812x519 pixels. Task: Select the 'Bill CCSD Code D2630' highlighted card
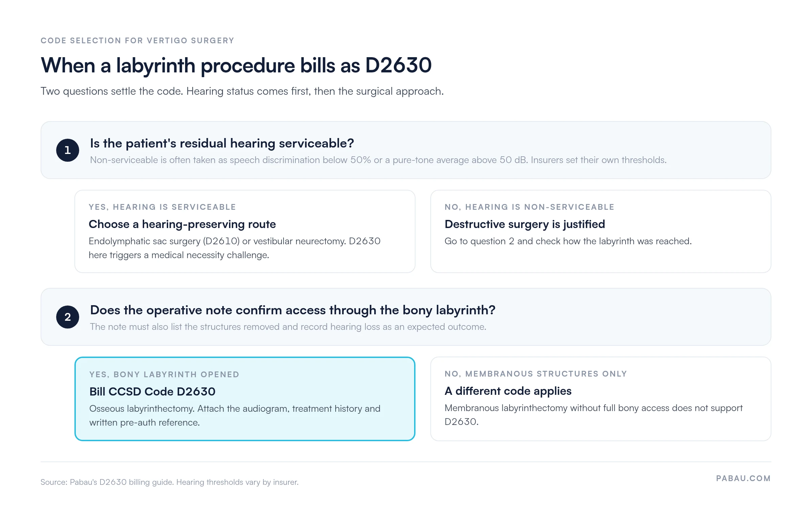245,399
